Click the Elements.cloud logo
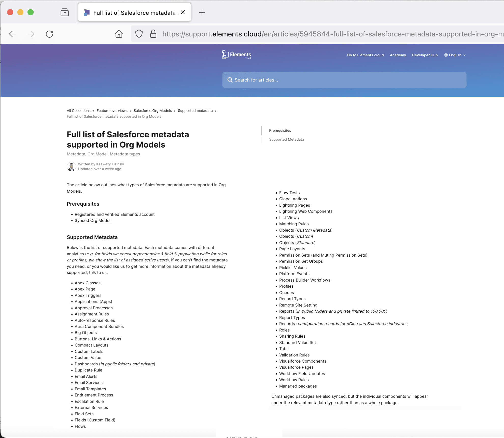The height and width of the screenshot is (438, 504). (236, 55)
